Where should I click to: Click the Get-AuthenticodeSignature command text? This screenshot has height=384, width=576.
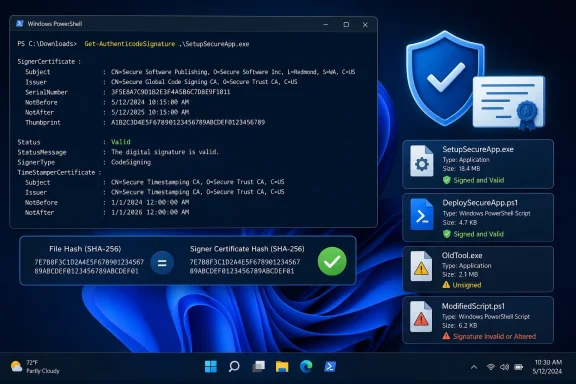click(x=130, y=44)
